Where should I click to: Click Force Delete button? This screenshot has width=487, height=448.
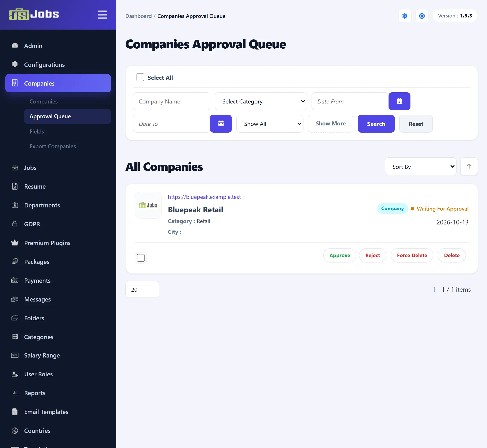pos(412,255)
